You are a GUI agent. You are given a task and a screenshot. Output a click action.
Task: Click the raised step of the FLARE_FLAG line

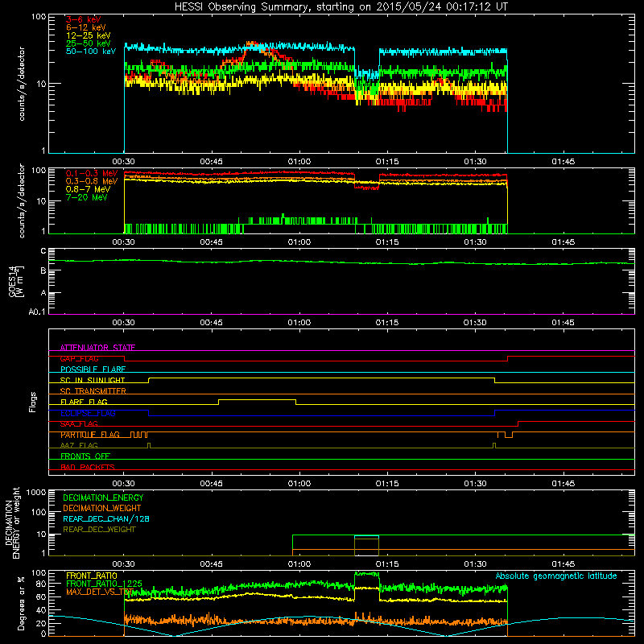pos(257,399)
